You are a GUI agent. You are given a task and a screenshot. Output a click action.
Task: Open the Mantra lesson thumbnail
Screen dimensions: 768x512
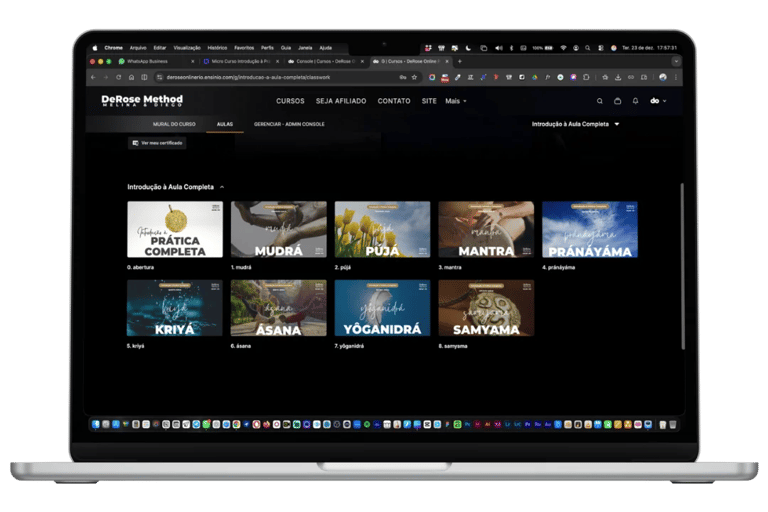pyautogui.click(x=486, y=229)
